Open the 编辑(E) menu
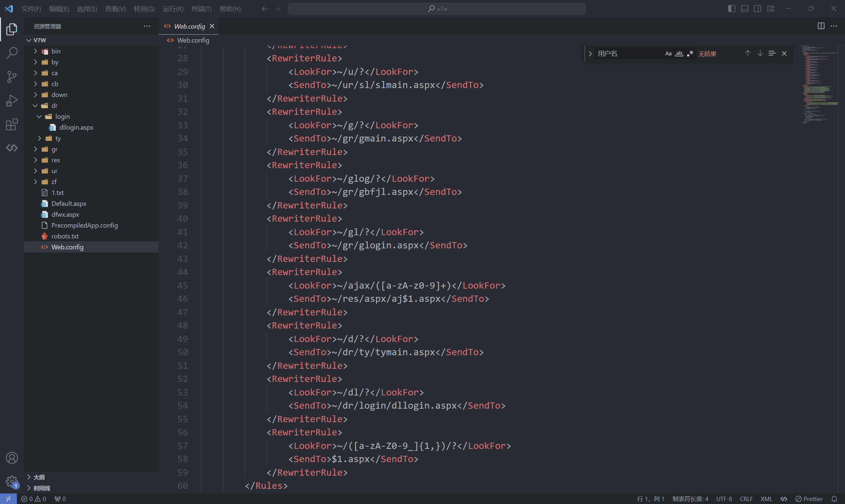 click(59, 9)
